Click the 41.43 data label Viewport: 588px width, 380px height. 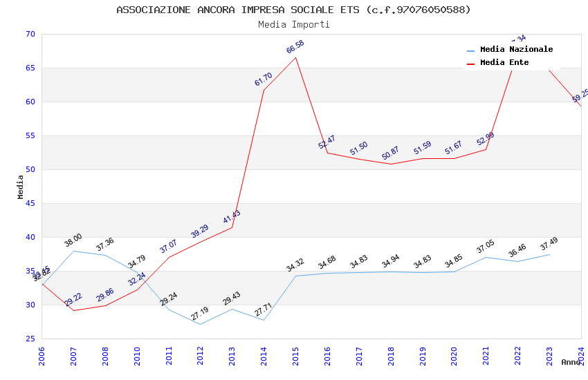pyautogui.click(x=232, y=217)
